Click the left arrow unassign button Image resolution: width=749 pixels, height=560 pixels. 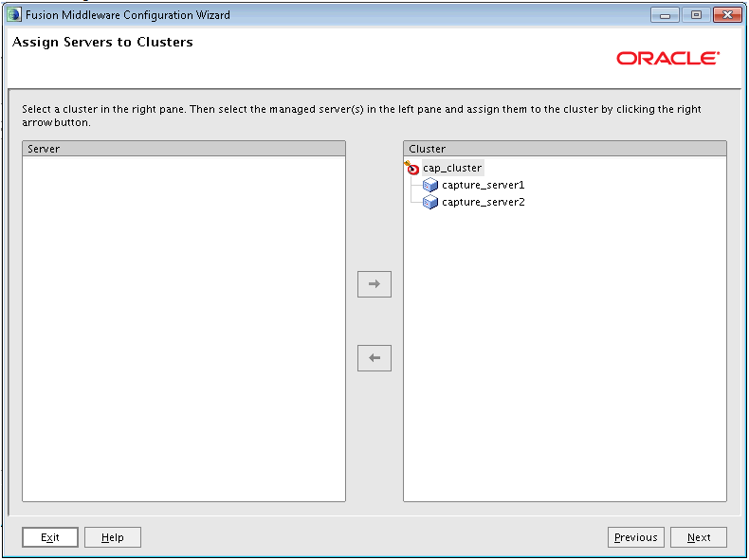click(374, 358)
